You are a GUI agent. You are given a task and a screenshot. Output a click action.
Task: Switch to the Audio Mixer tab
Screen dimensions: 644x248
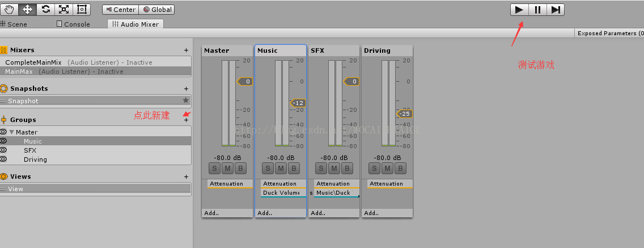135,24
